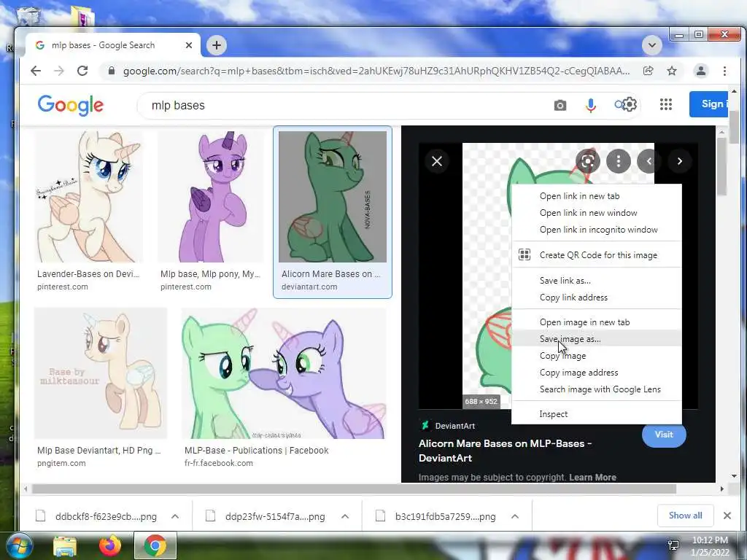Open the 'Alicorn Mare Bases on MLP-Bases - DeviantArt' title
The image size is (747, 560).
point(505,451)
